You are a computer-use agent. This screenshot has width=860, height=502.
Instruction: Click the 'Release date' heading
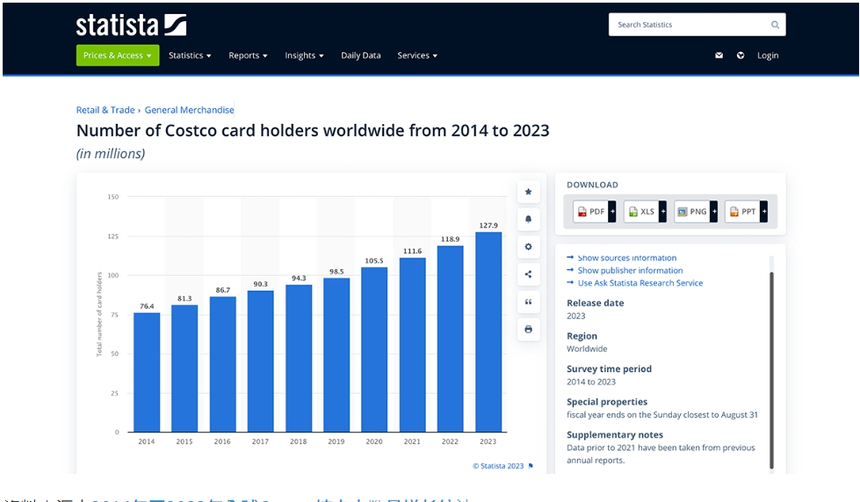click(595, 303)
